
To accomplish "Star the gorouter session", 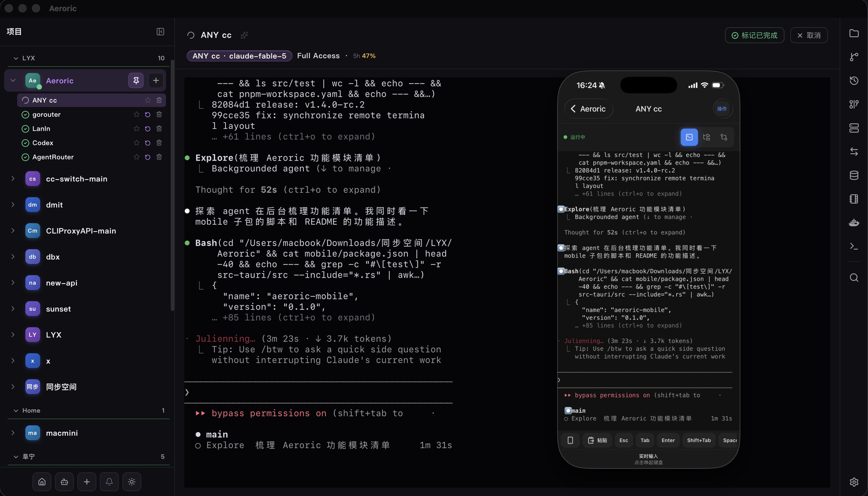I will [136, 115].
